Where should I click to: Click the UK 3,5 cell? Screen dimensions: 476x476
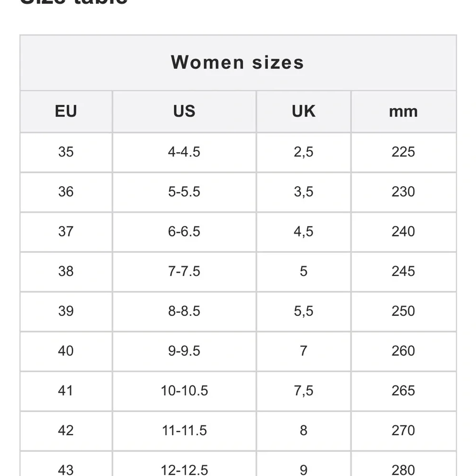[303, 192]
